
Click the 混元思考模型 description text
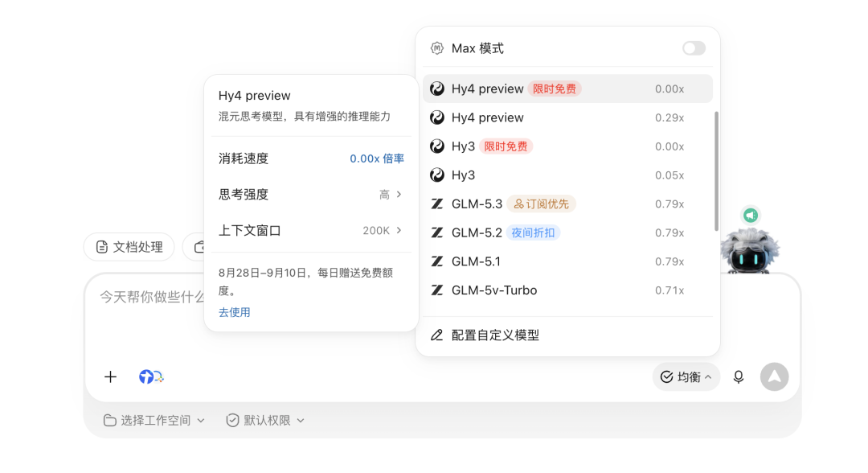pyautogui.click(x=305, y=117)
